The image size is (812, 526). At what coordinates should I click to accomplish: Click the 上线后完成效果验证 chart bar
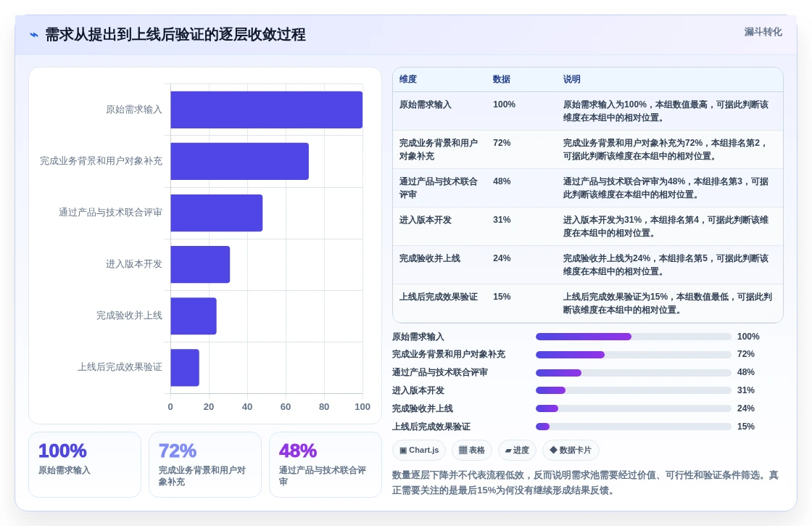(185, 367)
